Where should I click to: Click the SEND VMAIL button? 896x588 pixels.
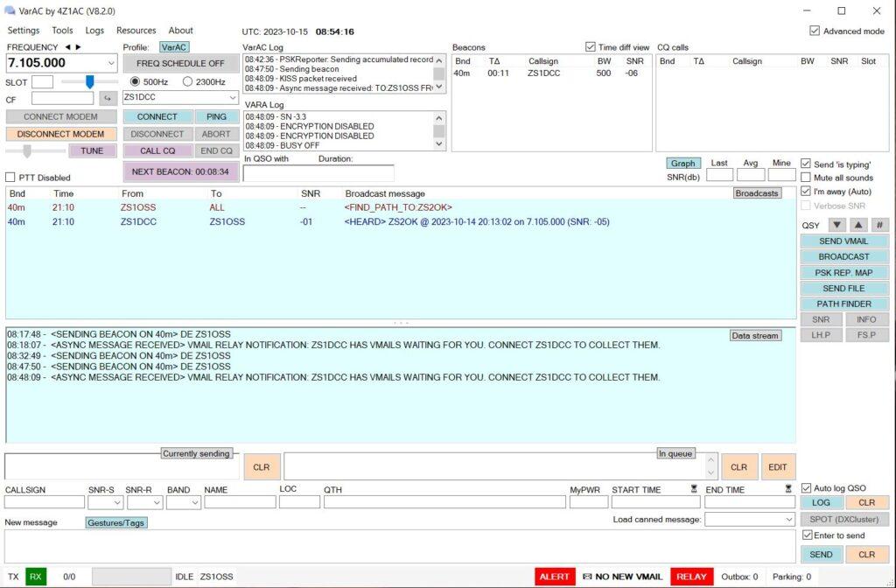point(843,241)
